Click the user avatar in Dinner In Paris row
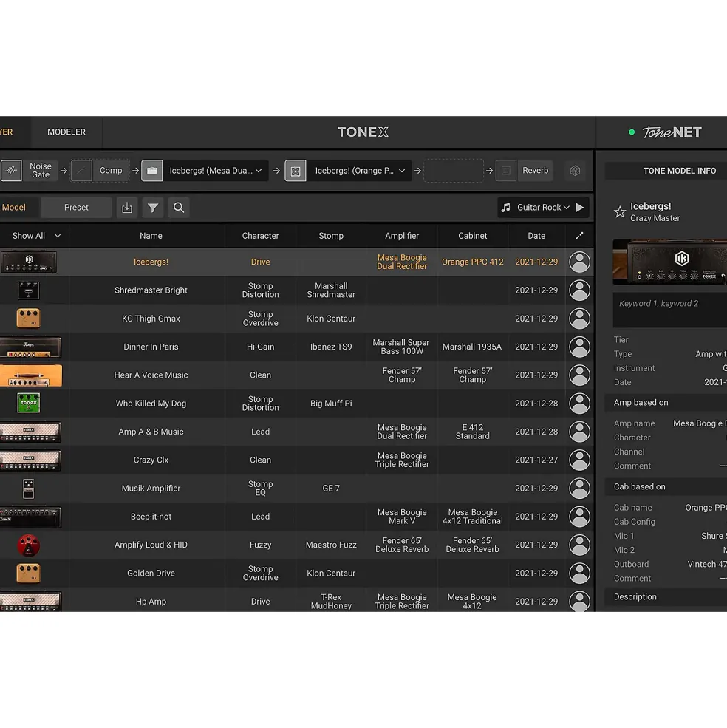The width and height of the screenshot is (727, 728). click(580, 347)
